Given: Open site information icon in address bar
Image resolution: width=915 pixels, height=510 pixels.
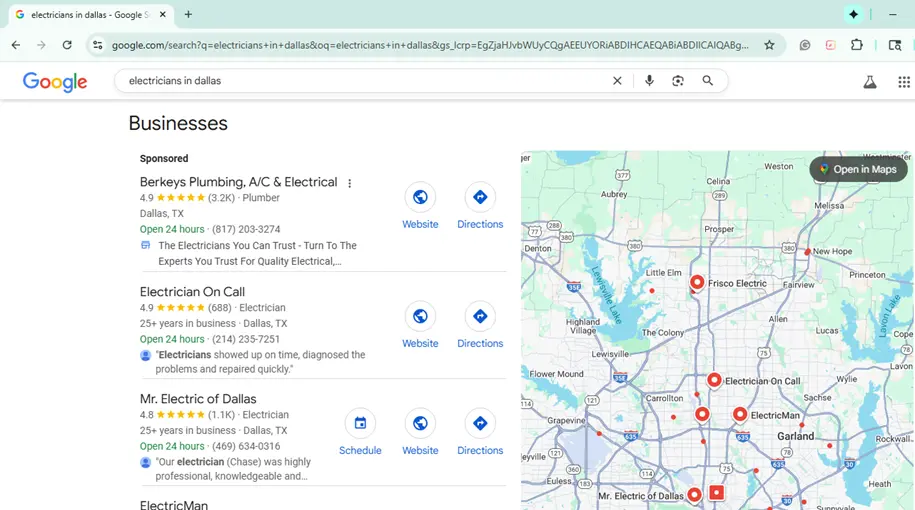Looking at the screenshot, I should click(x=97, y=45).
